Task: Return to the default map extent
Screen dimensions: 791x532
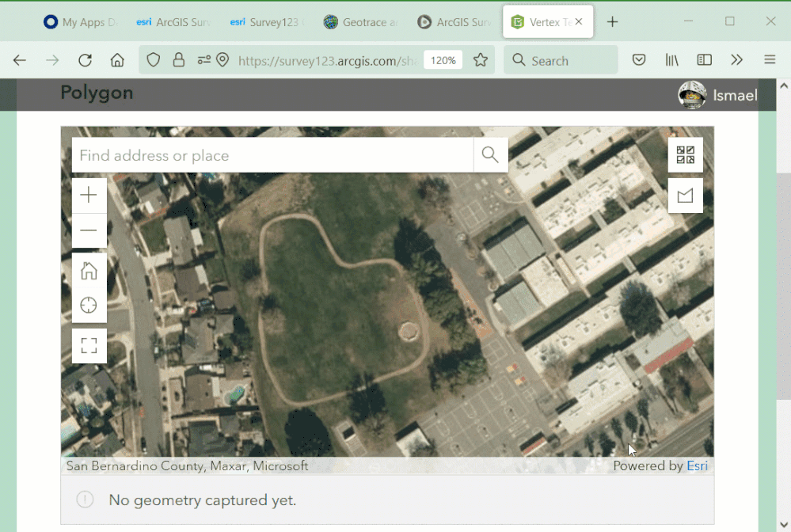Action: (89, 270)
